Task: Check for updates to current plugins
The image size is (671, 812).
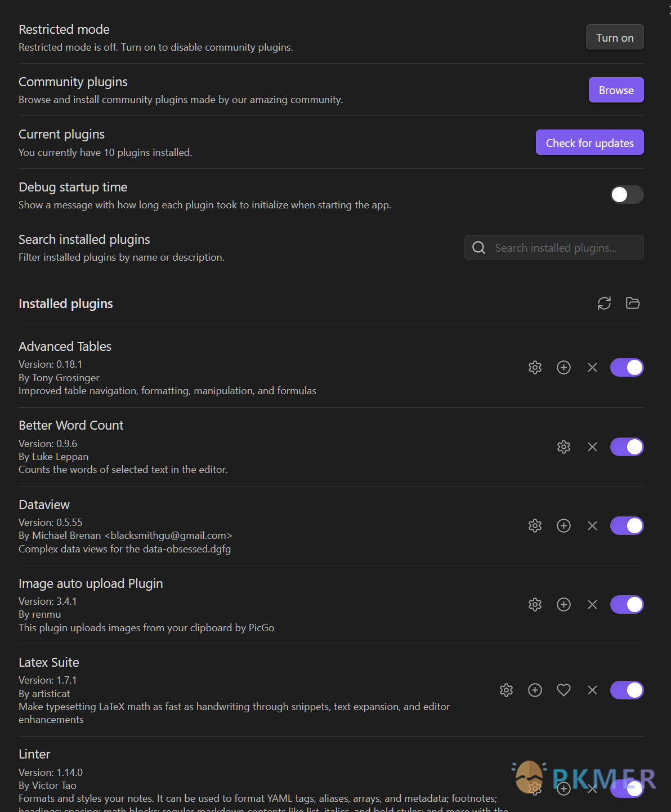Action: (x=590, y=143)
